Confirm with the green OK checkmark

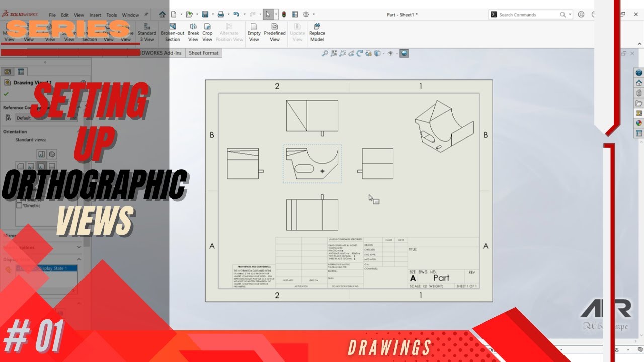point(6,94)
